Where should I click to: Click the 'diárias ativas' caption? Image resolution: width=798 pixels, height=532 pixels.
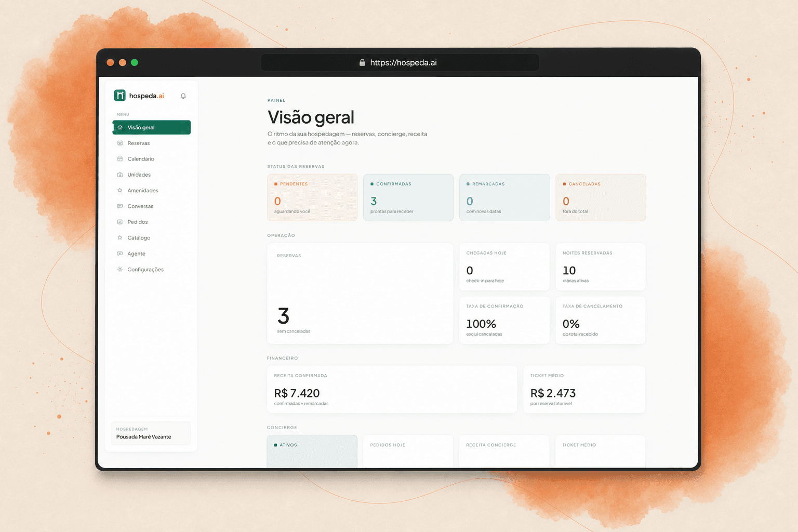point(576,281)
